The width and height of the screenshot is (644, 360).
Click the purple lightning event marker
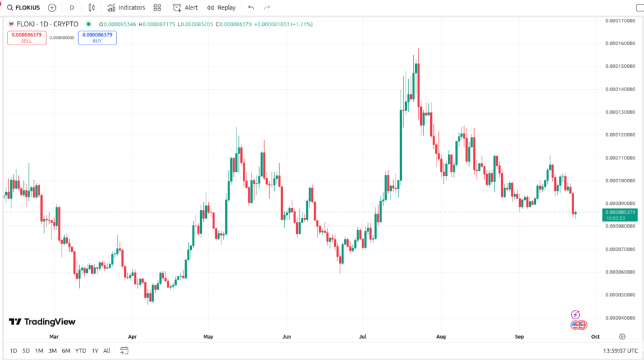point(575,314)
